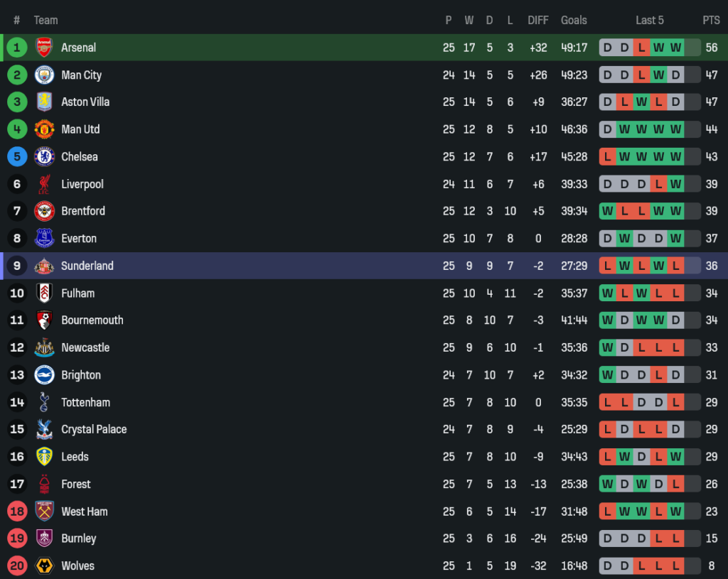Screen dimensions: 728x579
Task: Click the Arsenal club crest
Action: coord(44,48)
